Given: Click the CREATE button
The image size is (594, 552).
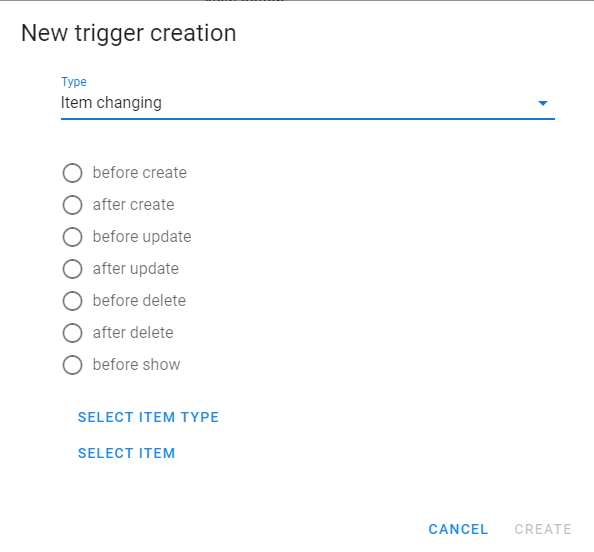Looking at the screenshot, I should [x=543, y=529].
